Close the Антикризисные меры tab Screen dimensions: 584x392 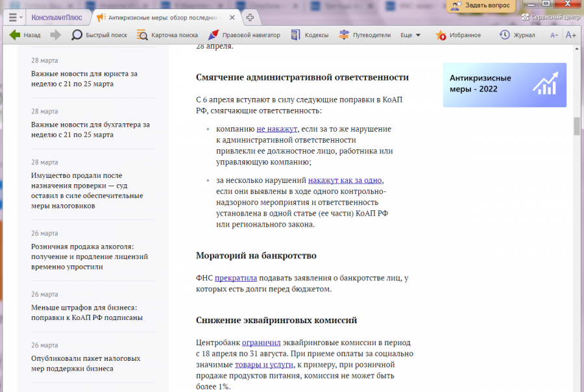tap(234, 17)
